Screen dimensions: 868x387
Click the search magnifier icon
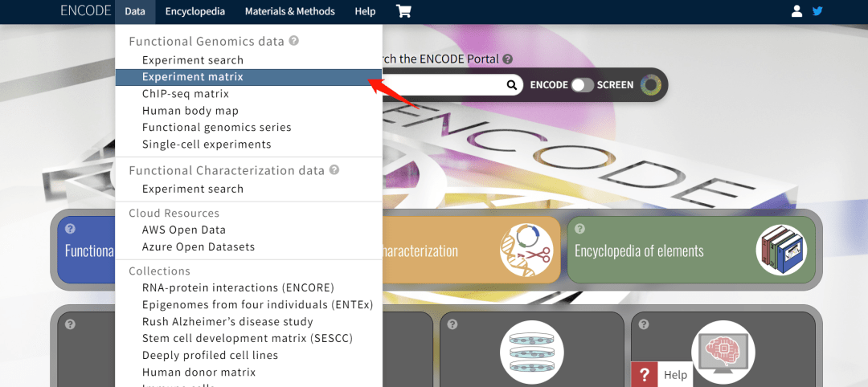pyautogui.click(x=512, y=85)
